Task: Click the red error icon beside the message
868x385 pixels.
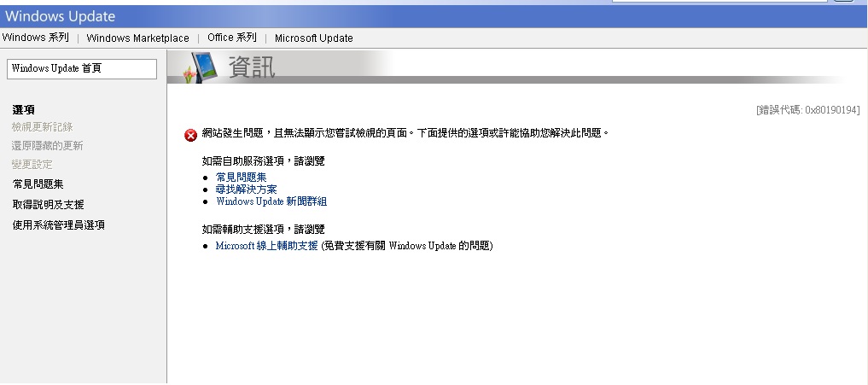Action: pos(190,135)
